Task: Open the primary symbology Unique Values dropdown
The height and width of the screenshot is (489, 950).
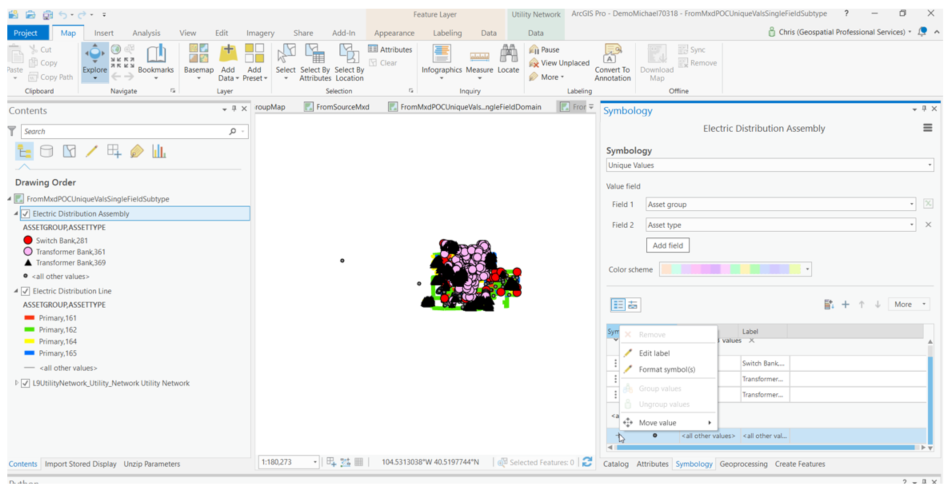Action: click(x=769, y=165)
